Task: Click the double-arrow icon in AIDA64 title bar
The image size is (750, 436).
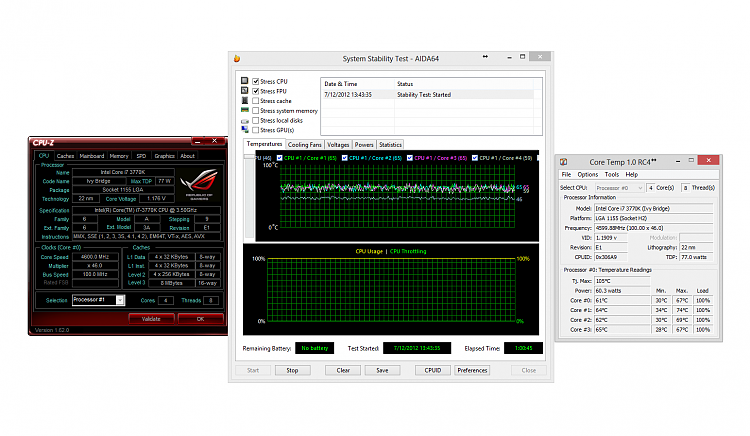Action: [485, 56]
